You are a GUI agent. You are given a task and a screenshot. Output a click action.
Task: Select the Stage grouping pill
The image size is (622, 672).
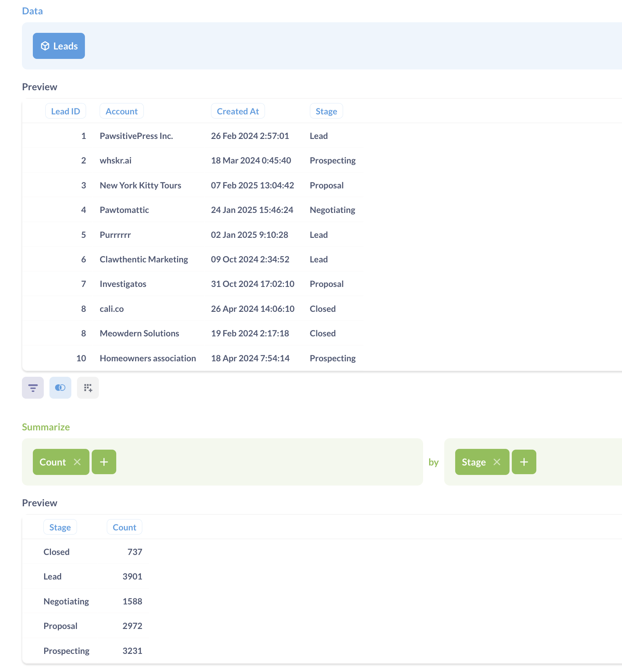coord(473,462)
